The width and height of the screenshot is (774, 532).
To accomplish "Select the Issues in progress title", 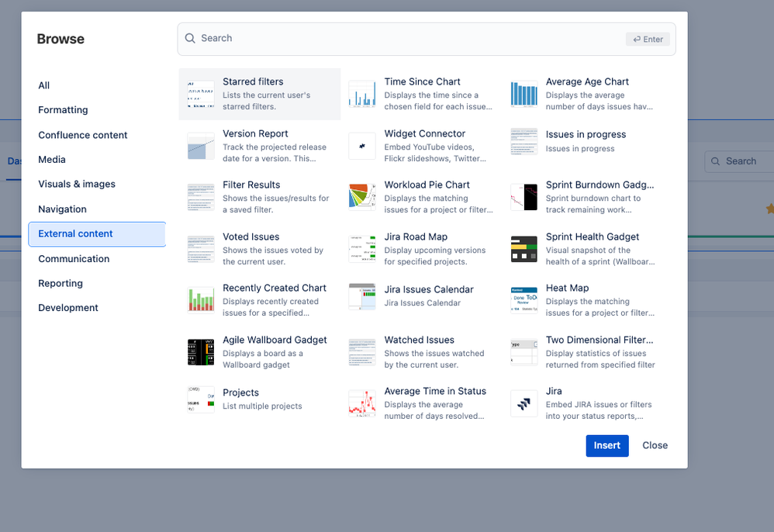I will coord(586,135).
